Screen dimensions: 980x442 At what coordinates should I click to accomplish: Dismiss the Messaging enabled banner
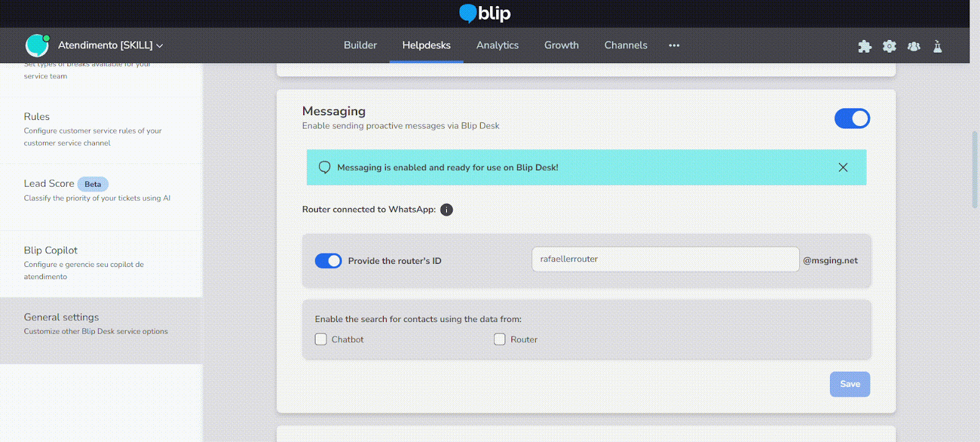pyautogui.click(x=843, y=167)
